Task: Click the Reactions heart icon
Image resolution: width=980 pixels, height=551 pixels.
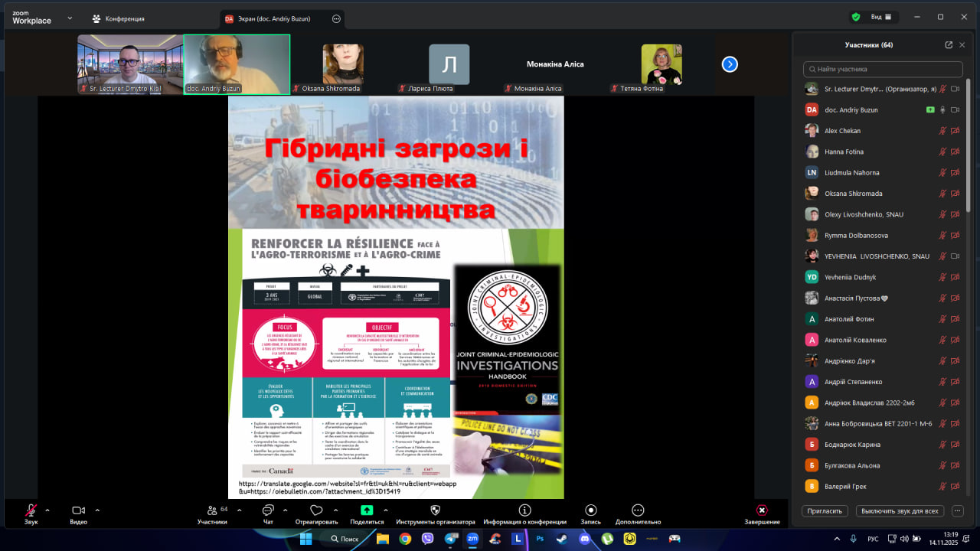Action: 316,510
